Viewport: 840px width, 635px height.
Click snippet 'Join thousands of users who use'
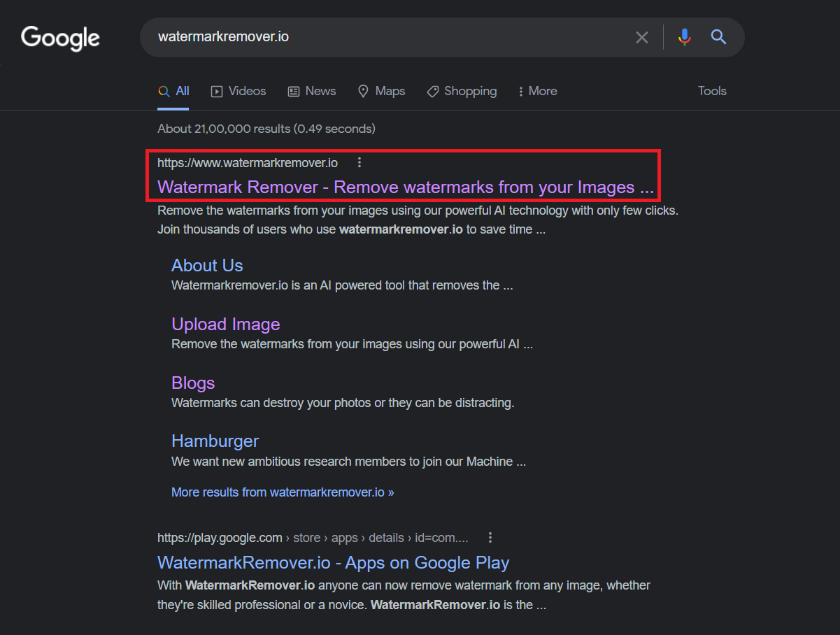pos(351,229)
